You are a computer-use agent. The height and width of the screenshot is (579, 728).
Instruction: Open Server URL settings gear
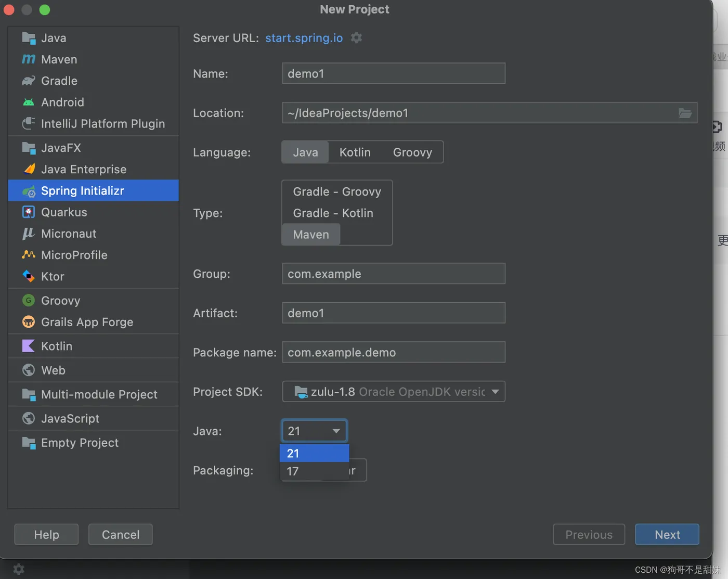click(x=356, y=38)
